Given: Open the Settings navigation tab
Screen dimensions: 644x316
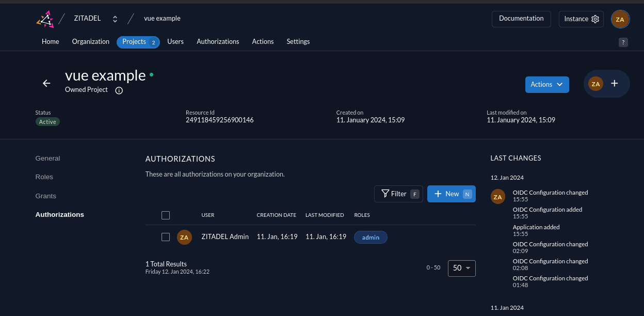Looking at the screenshot, I should [298, 42].
